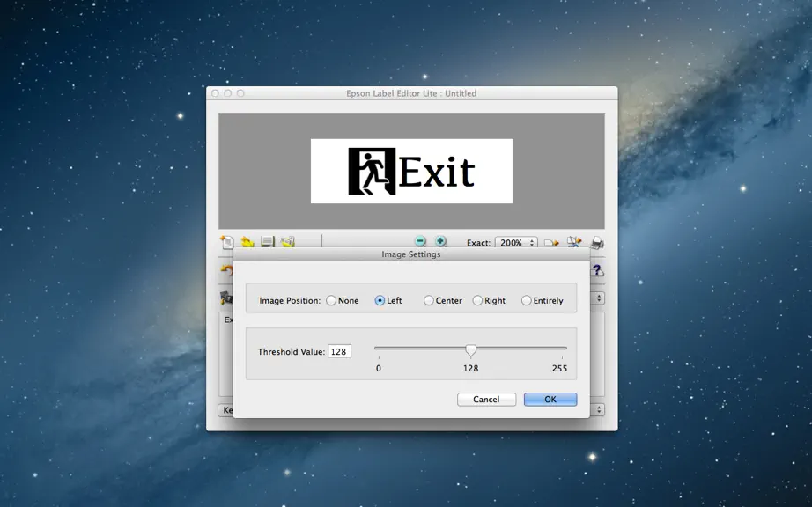
Task: Click the tape feed icon beside zoom field
Action: (551, 243)
